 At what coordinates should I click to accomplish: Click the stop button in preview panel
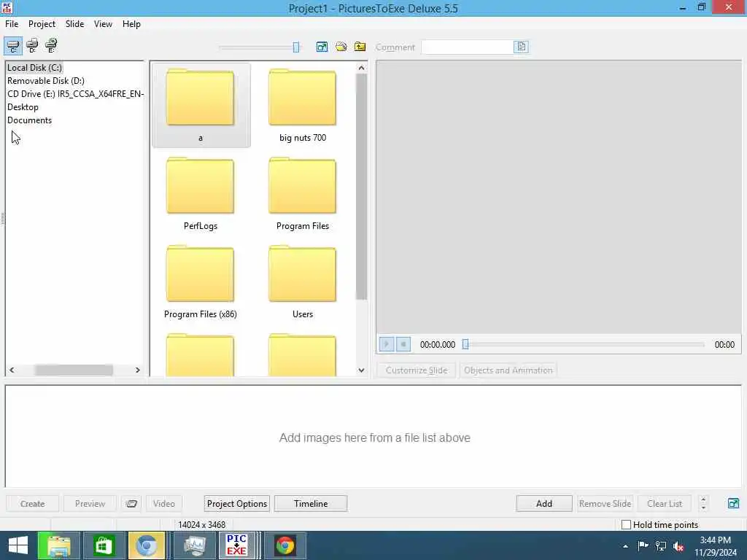(x=403, y=344)
